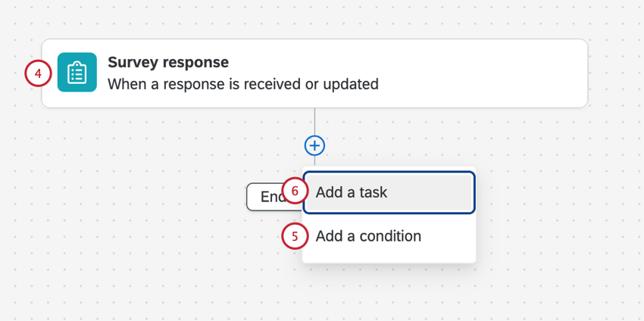This screenshot has width=644, height=321.
Task: Click "When a response is received or updated" text
Action: point(242,84)
